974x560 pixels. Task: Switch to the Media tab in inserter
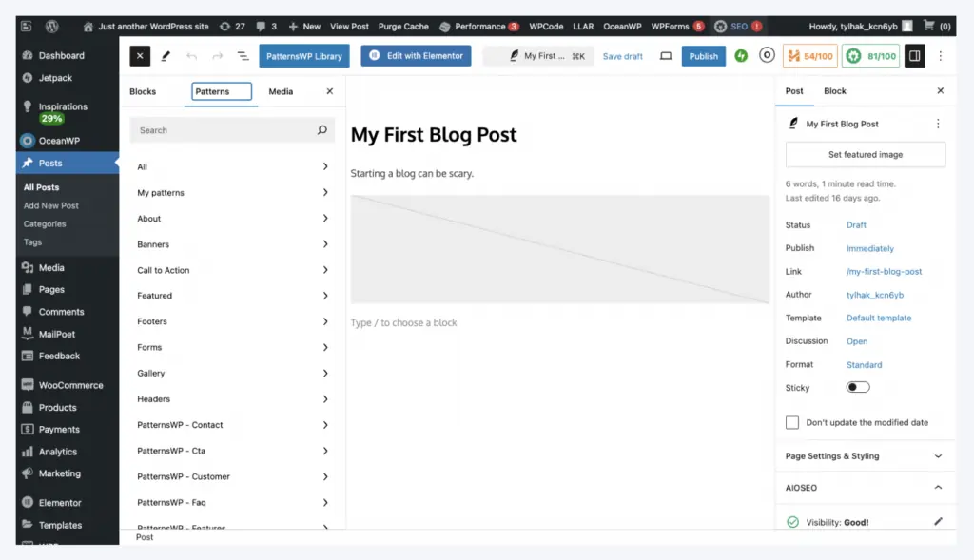click(281, 91)
